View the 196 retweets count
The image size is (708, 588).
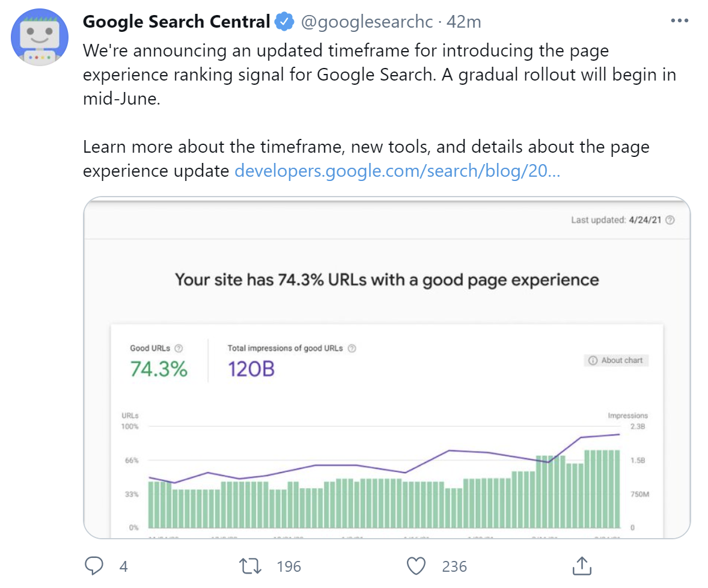pos(289,565)
